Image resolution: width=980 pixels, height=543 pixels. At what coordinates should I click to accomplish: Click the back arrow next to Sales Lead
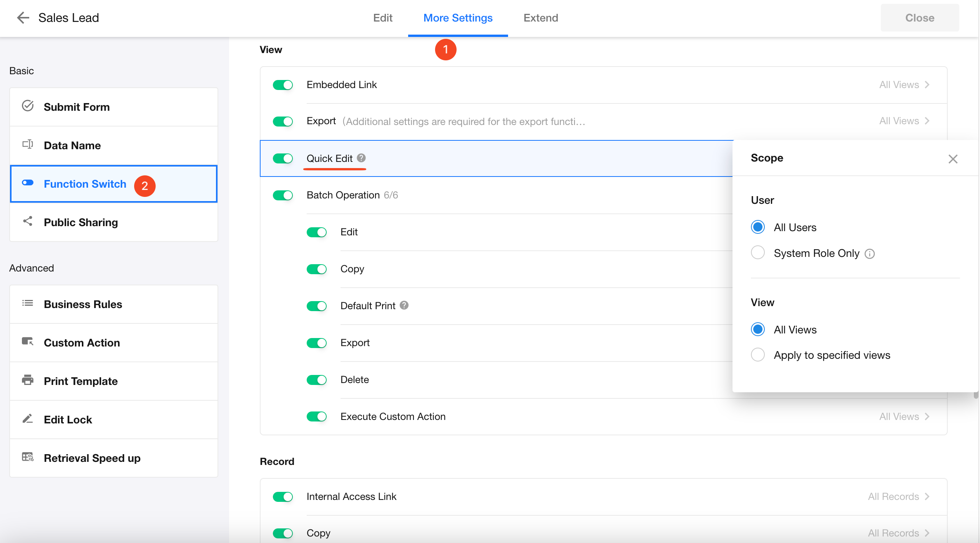(x=23, y=18)
